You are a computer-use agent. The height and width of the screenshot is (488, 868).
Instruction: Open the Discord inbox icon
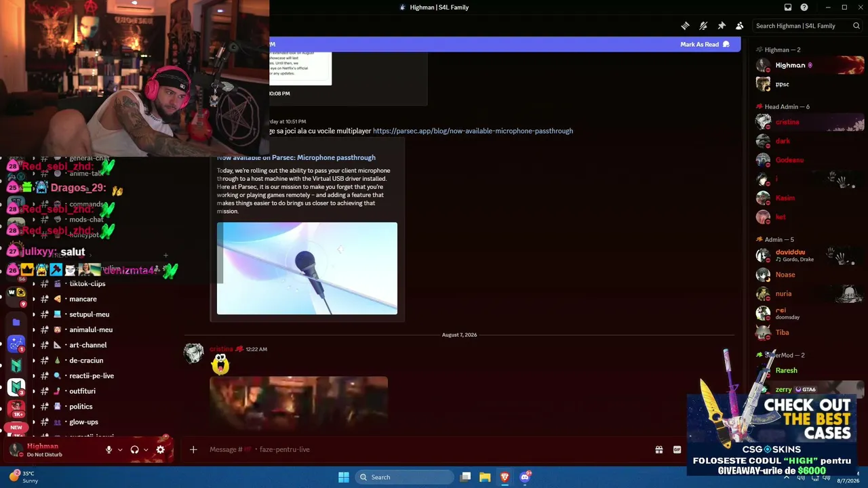coord(788,7)
